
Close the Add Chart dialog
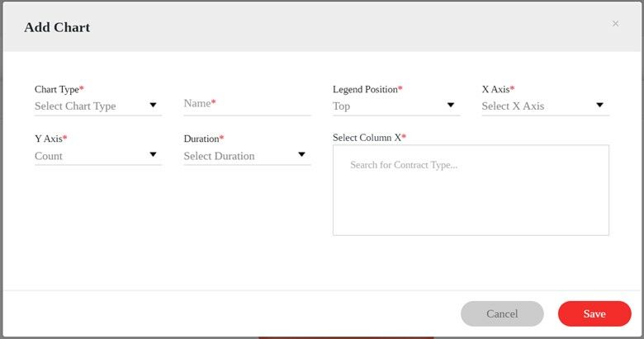tap(615, 24)
